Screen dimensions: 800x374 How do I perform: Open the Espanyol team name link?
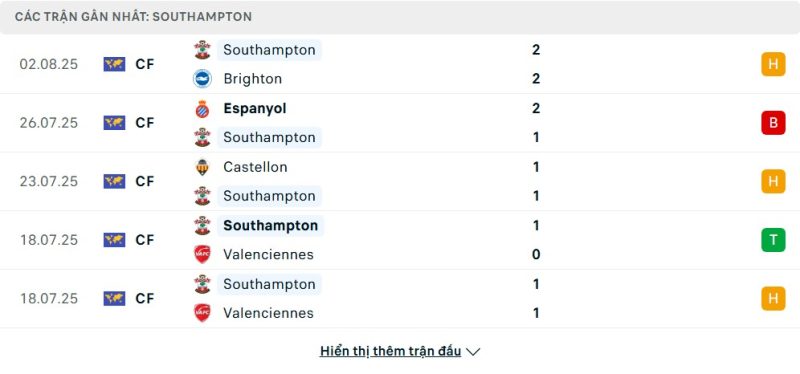click(255, 109)
